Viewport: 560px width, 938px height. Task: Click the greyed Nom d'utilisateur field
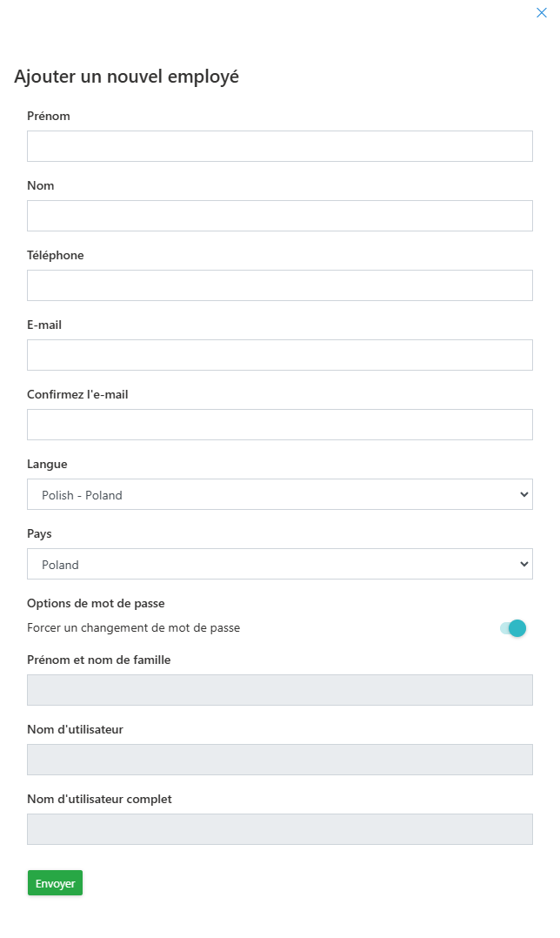(279, 760)
